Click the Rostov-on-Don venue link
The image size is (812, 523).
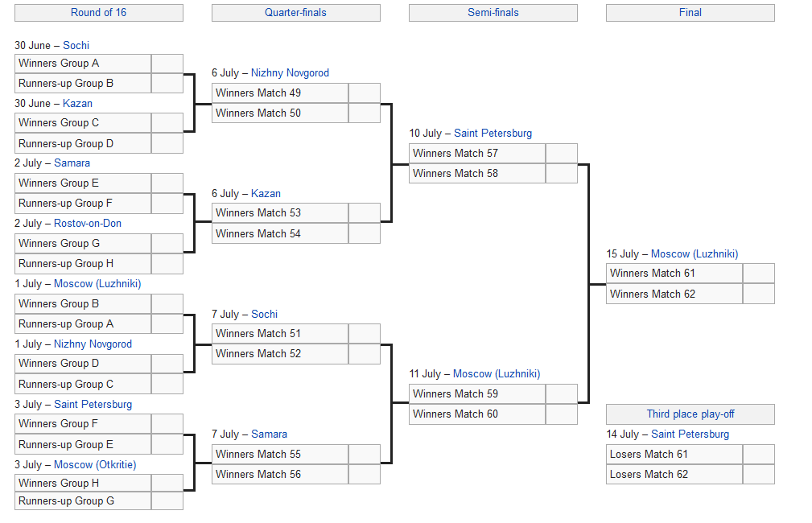coord(87,224)
